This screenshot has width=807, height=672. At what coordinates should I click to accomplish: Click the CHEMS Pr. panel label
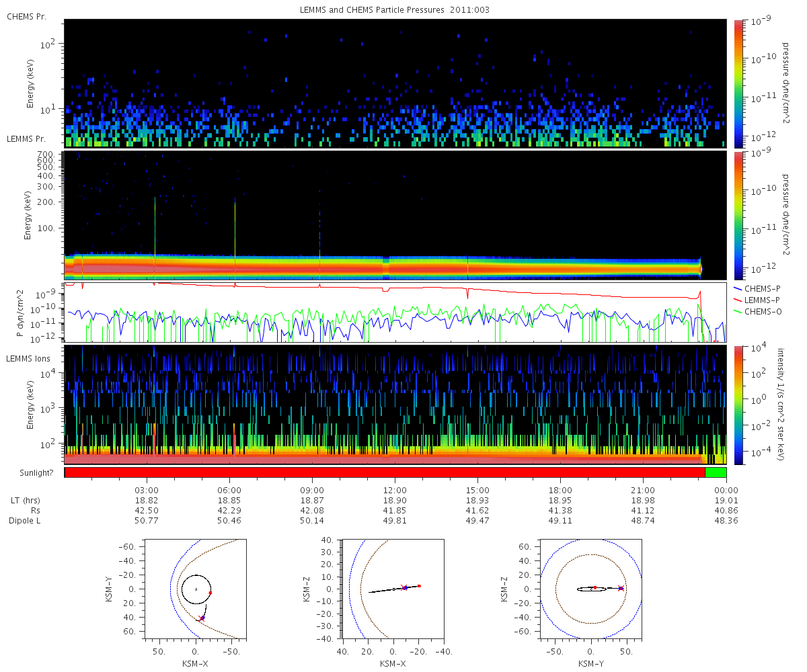26,16
